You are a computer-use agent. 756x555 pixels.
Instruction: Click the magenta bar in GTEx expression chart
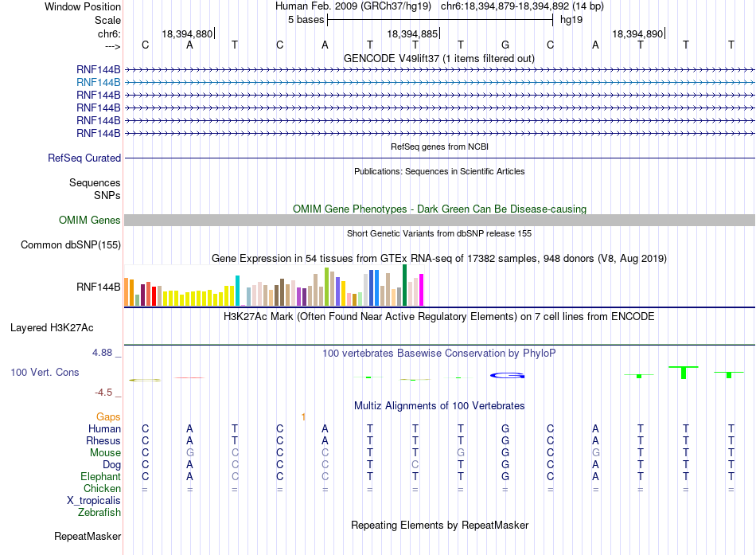coord(422,290)
